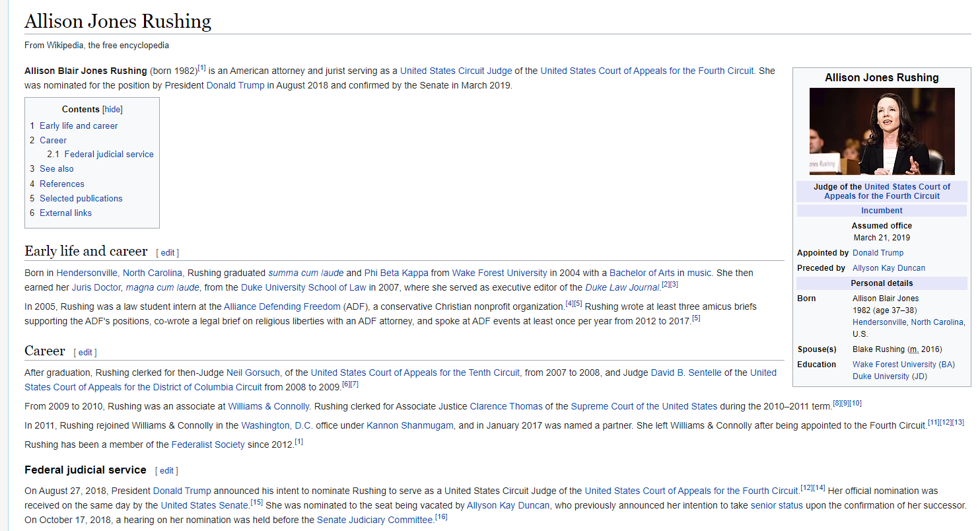Open Donald Trump link in infobox Appointed by
980x531 pixels.
click(x=878, y=253)
